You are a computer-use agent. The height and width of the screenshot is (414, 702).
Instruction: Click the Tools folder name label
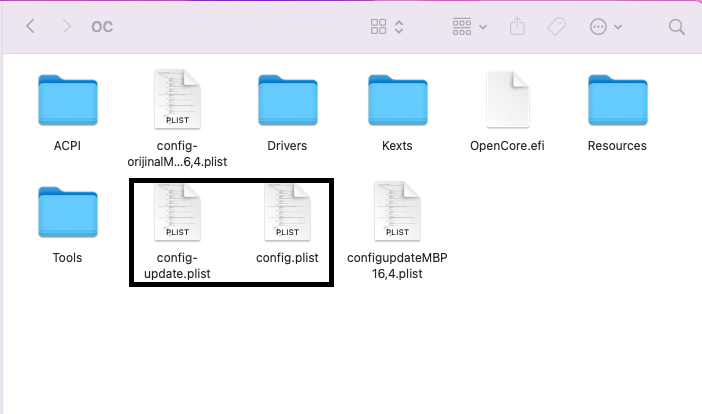pos(67,258)
